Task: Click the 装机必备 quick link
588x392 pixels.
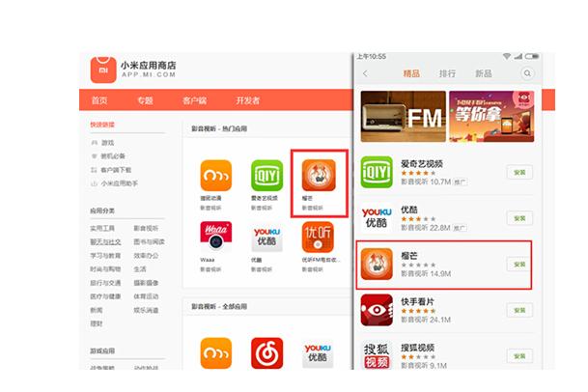Action: pos(108,156)
